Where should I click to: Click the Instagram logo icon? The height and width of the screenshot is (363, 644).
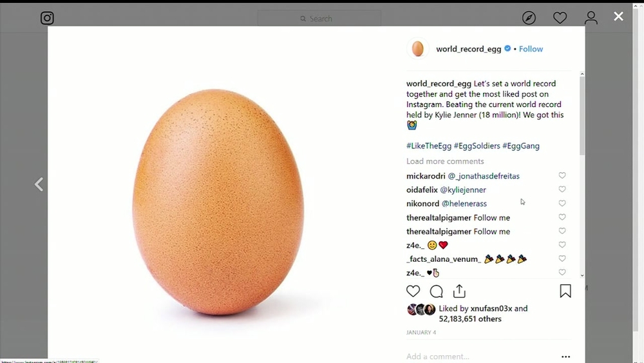tap(47, 18)
